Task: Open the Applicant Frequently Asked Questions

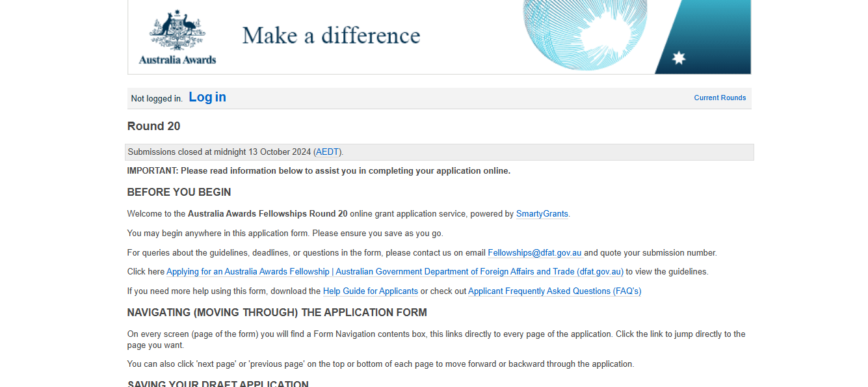Action: 554,291
